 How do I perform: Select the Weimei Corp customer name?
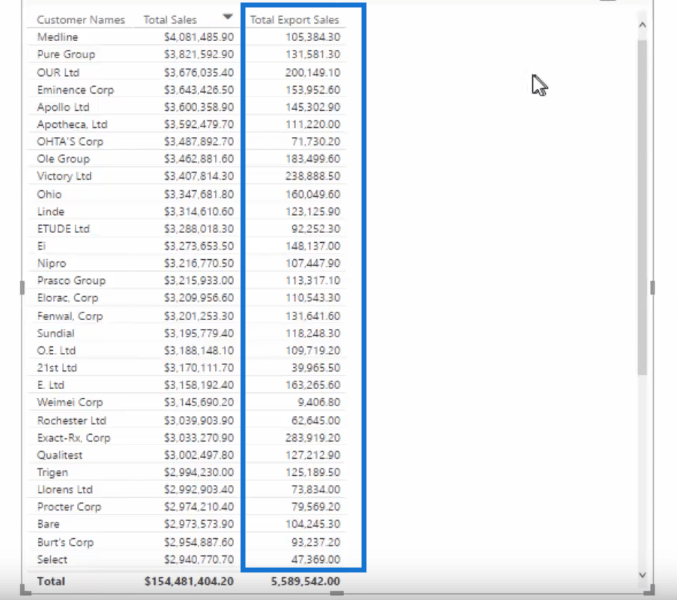(70, 402)
